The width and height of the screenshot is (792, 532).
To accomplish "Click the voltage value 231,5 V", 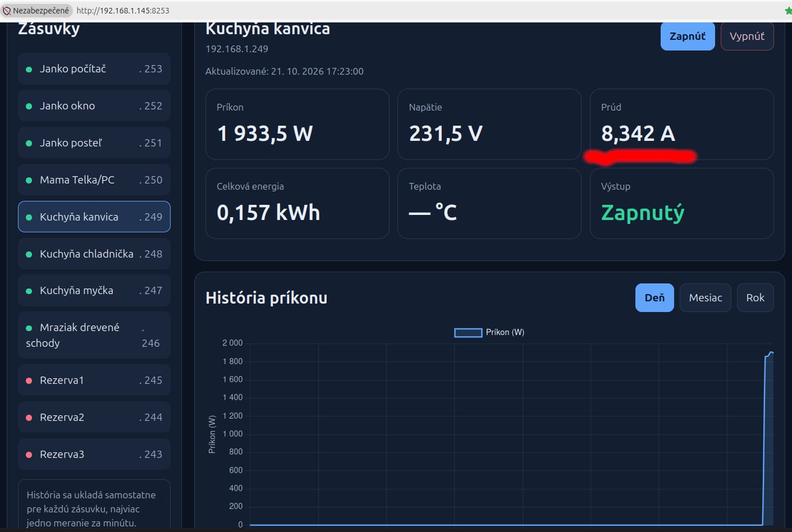I will click(446, 134).
